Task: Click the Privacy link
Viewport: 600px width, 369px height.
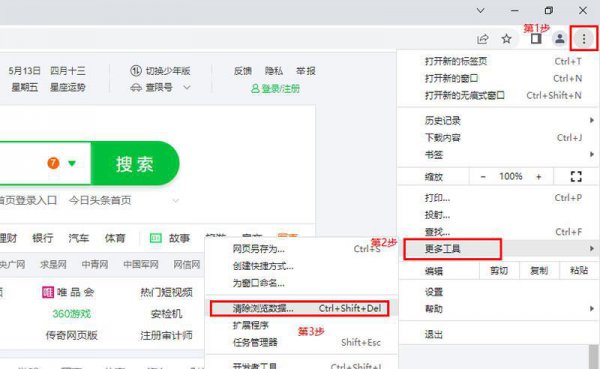Action: pyautogui.click(x=274, y=71)
